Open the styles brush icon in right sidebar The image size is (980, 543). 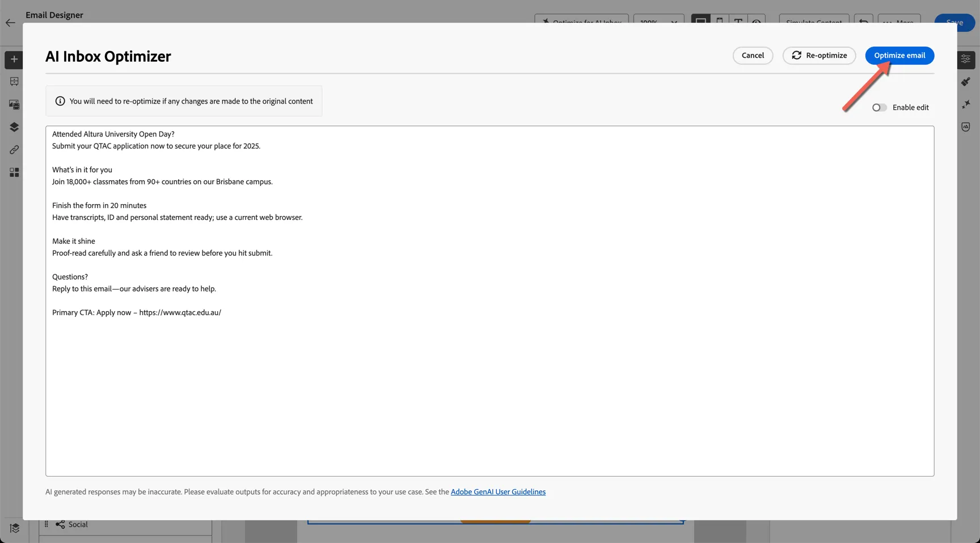966,82
